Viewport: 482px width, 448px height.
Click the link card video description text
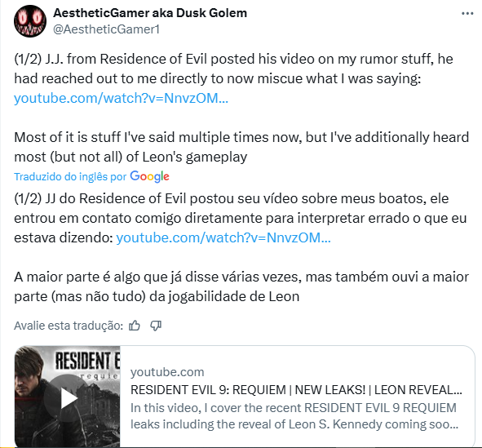point(294,416)
